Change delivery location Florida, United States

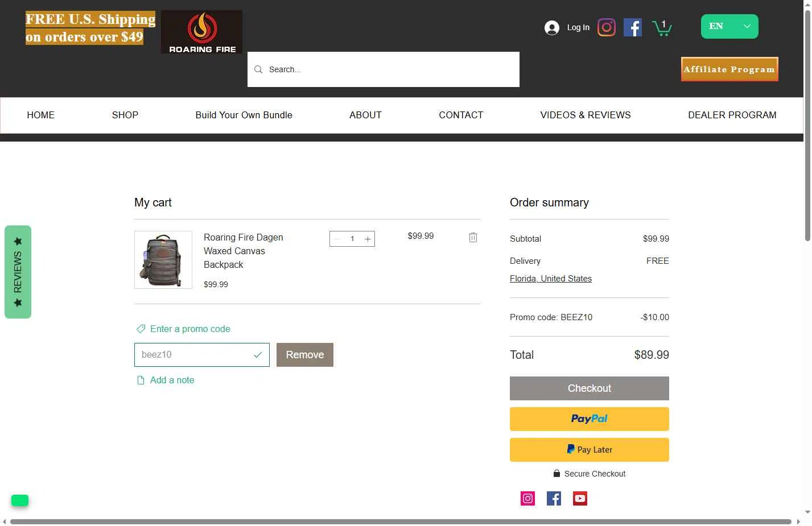[x=551, y=279]
